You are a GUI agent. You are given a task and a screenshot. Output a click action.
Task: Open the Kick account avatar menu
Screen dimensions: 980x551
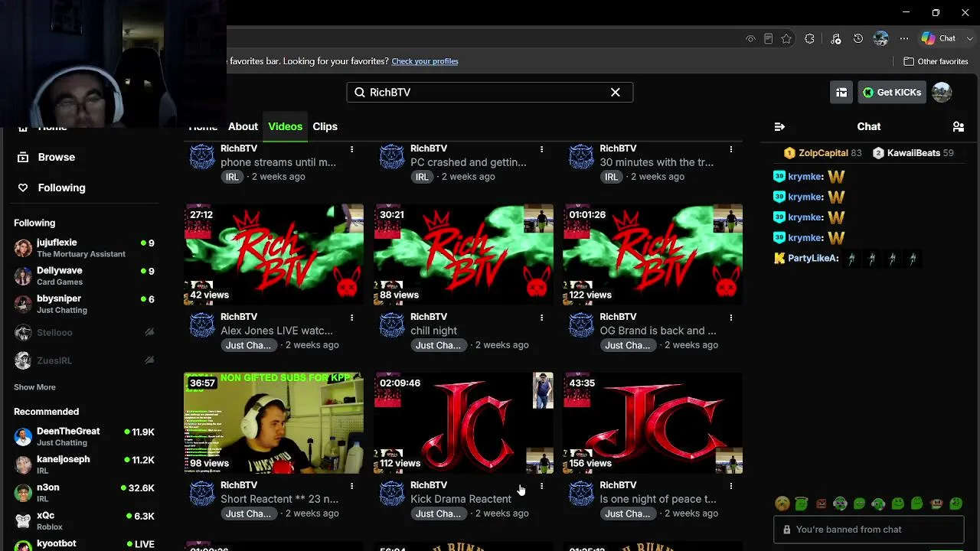pyautogui.click(x=942, y=93)
